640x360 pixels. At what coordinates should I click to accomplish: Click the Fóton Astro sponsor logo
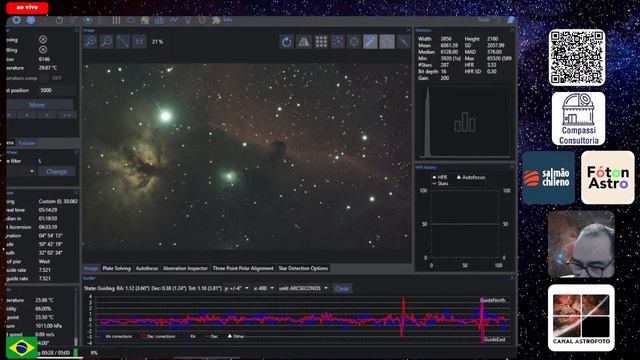pyautogui.click(x=608, y=178)
